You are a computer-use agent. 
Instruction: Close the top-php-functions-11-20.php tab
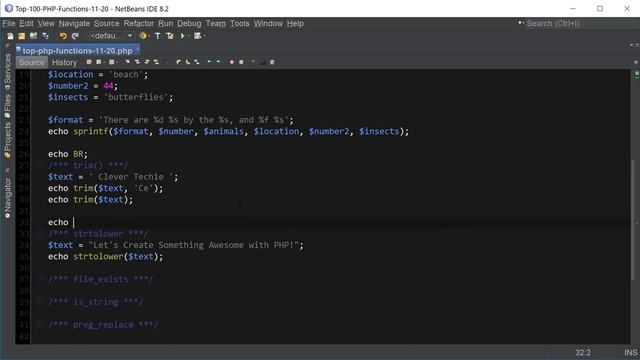(137, 50)
